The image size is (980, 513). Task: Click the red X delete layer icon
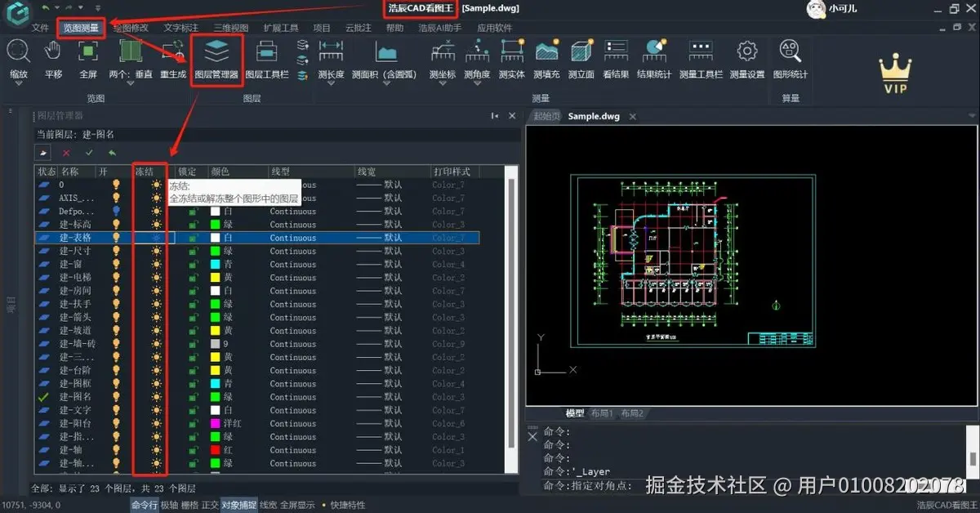click(66, 153)
